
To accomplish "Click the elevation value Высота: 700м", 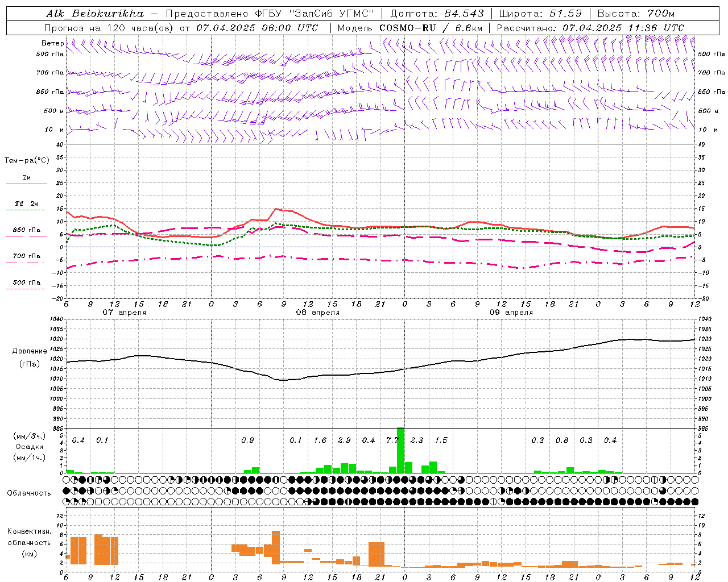I will tap(636, 14).
